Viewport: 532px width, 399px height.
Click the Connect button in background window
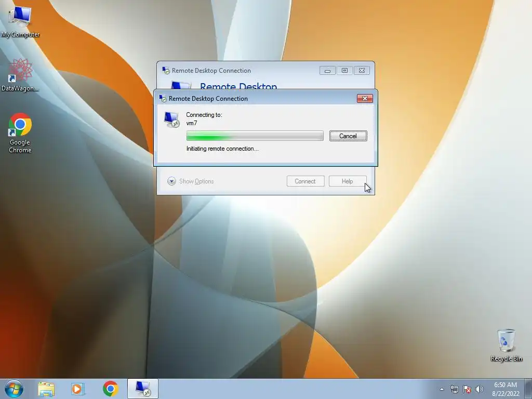(x=305, y=181)
